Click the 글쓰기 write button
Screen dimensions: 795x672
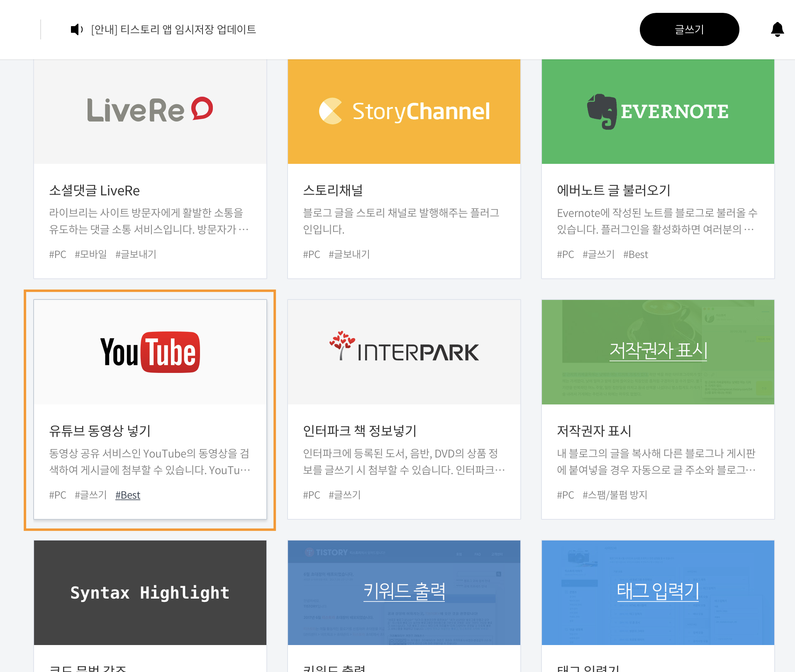pos(689,29)
